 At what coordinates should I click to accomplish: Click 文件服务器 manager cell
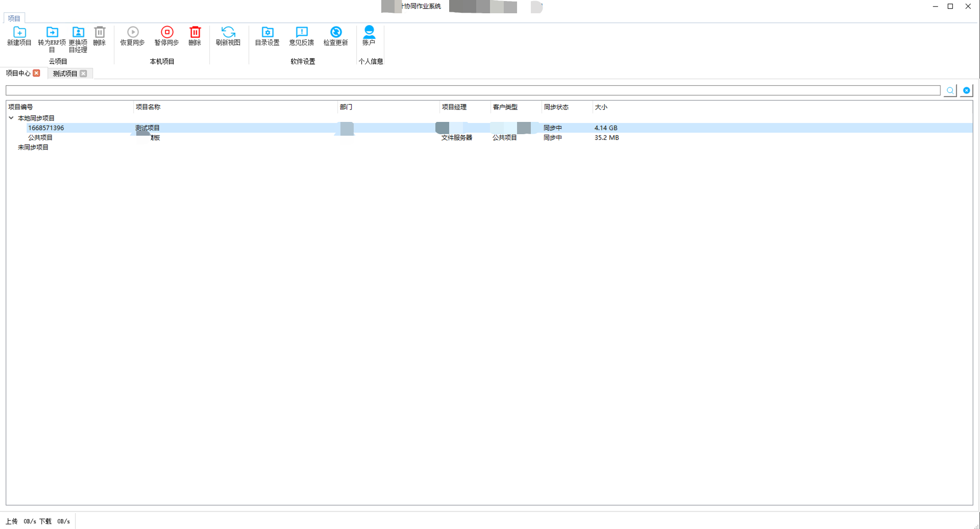(x=457, y=137)
